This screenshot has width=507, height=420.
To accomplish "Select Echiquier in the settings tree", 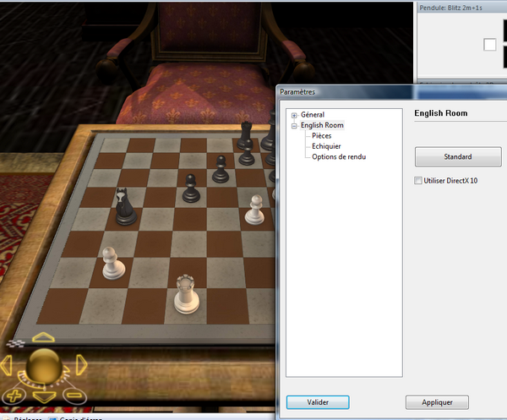I will pos(325,146).
